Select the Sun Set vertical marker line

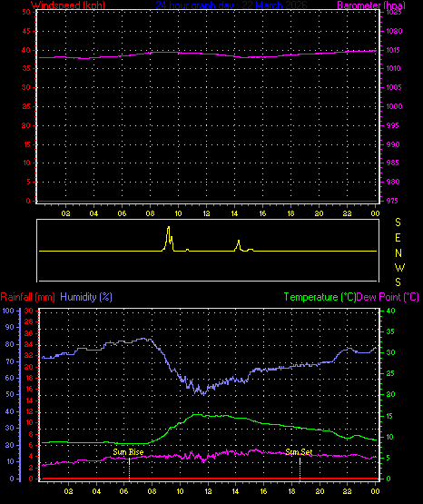point(300,469)
